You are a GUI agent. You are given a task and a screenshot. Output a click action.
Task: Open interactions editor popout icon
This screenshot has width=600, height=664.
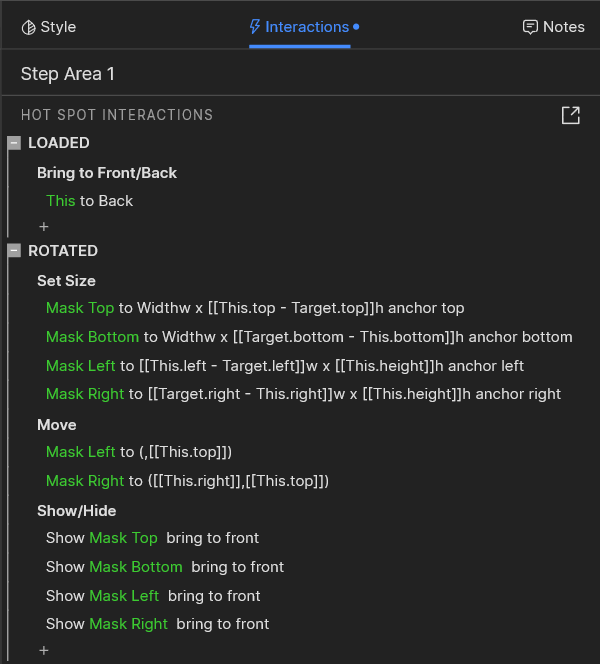(570, 115)
